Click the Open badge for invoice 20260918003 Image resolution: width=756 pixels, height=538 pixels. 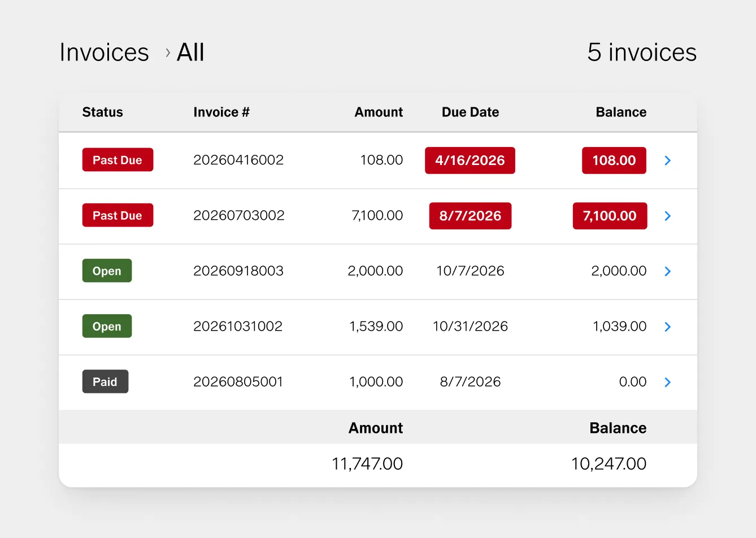107,271
